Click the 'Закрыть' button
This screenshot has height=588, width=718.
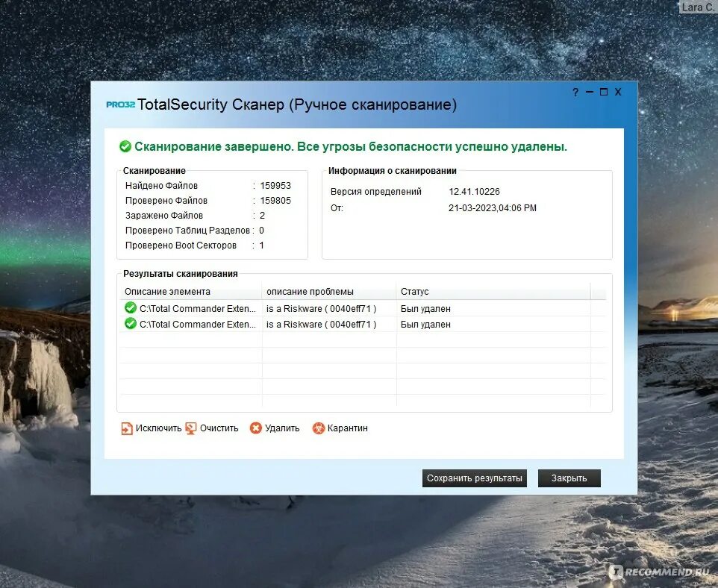(x=569, y=478)
